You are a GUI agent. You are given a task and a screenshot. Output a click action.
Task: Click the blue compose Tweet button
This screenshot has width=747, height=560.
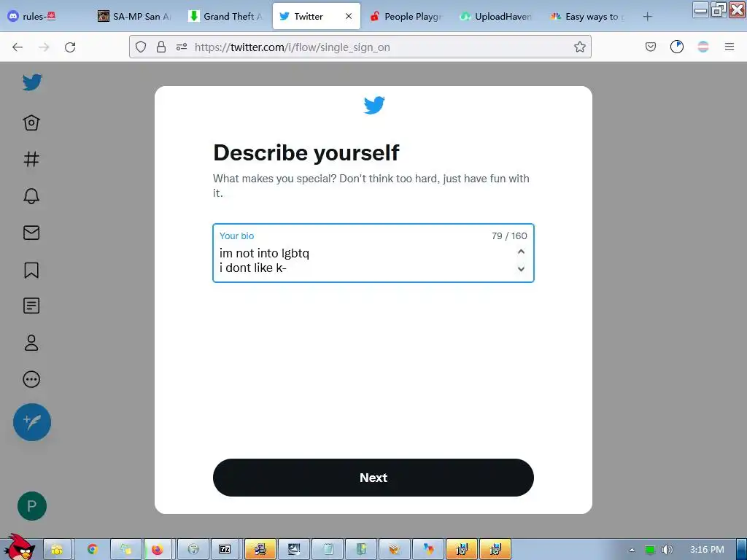[32, 422]
